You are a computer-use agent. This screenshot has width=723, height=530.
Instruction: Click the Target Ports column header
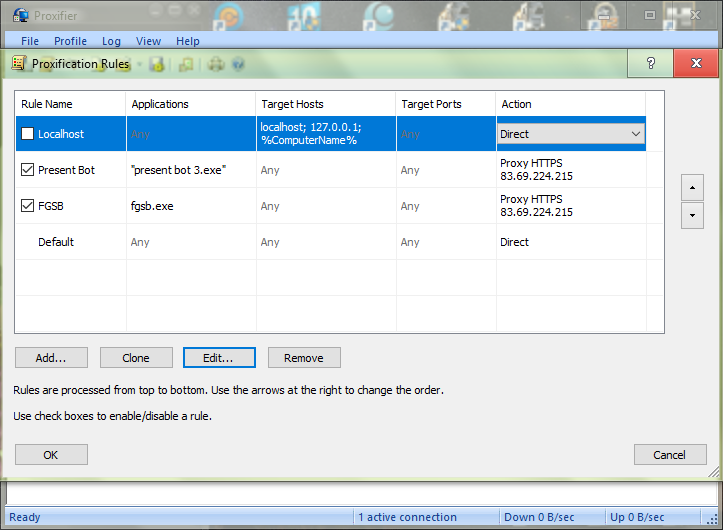pyautogui.click(x=446, y=104)
